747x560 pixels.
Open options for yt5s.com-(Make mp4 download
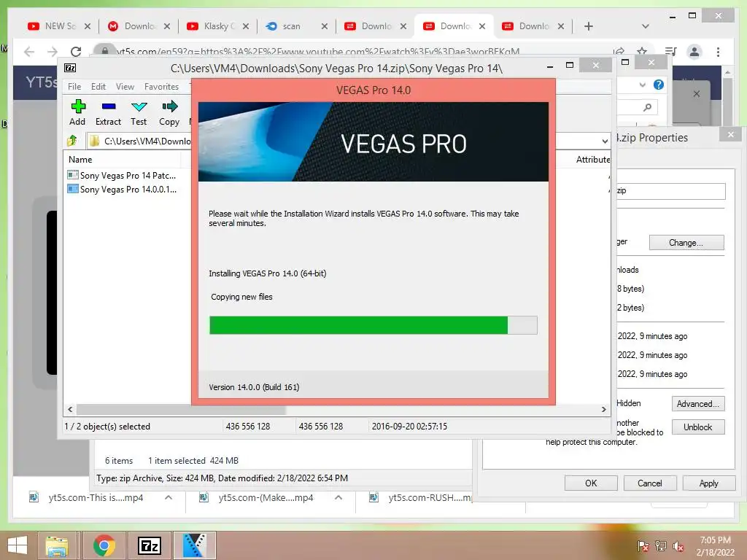coord(338,497)
